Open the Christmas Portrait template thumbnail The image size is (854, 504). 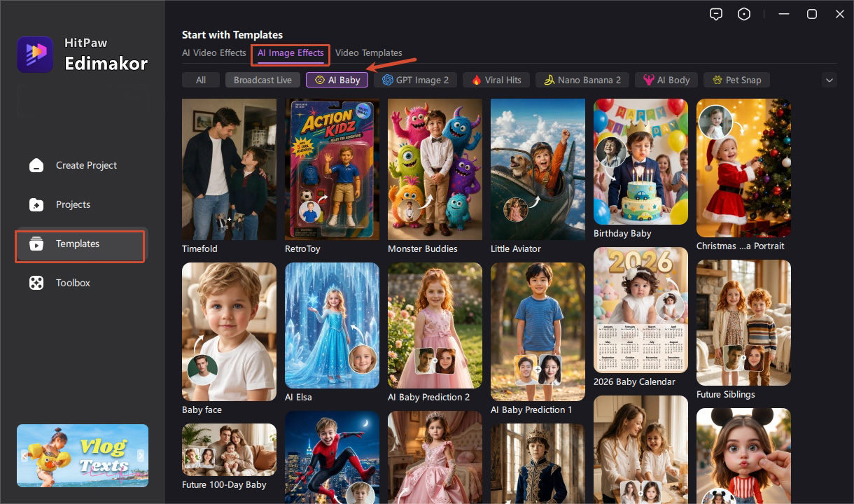743,168
